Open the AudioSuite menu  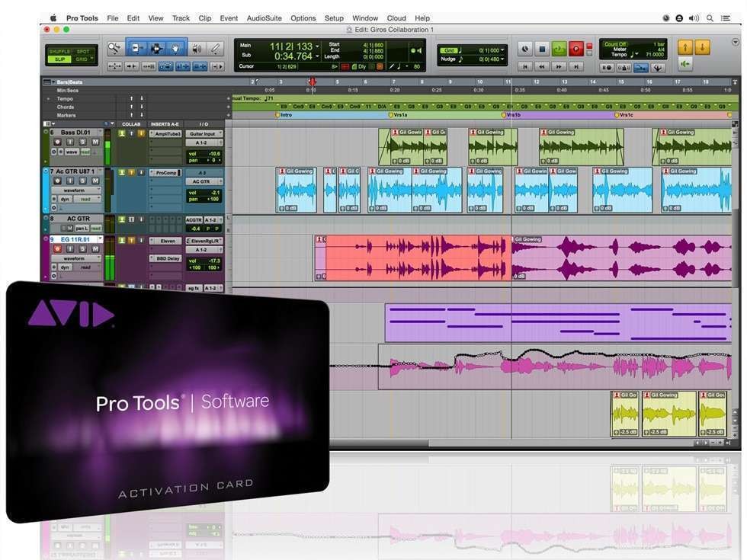pos(264,18)
